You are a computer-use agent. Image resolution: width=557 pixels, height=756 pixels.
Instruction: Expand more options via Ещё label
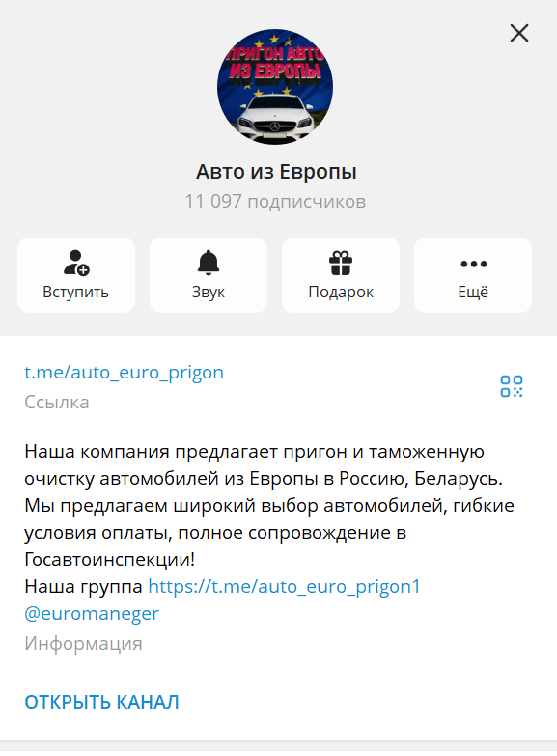pyautogui.click(x=473, y=292)
